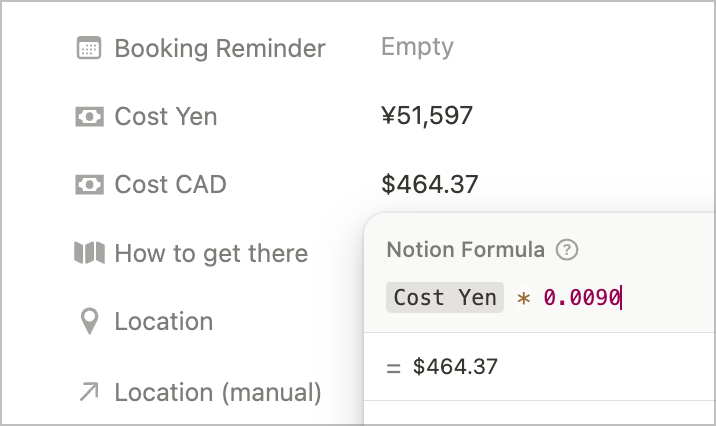Click the Cost CAD banknote icon
This screenshot has height=426, width=716.
[x=89, y=184]
